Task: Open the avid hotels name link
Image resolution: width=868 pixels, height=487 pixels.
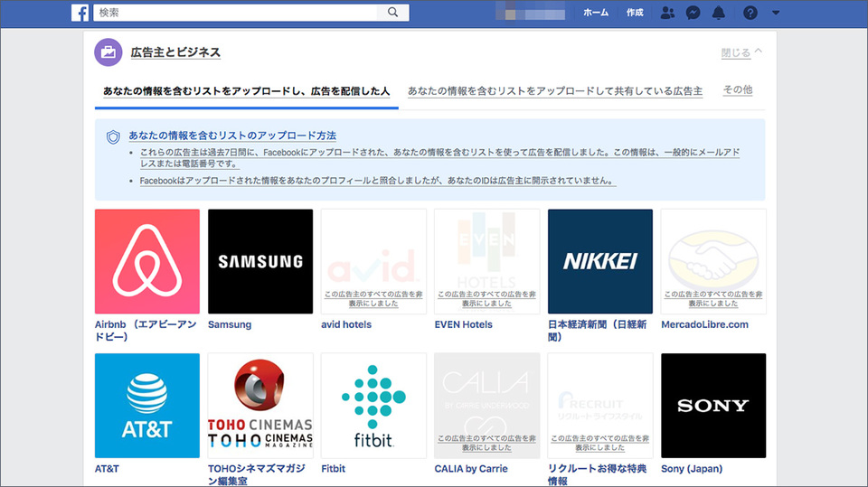Action: pos(346,325)
